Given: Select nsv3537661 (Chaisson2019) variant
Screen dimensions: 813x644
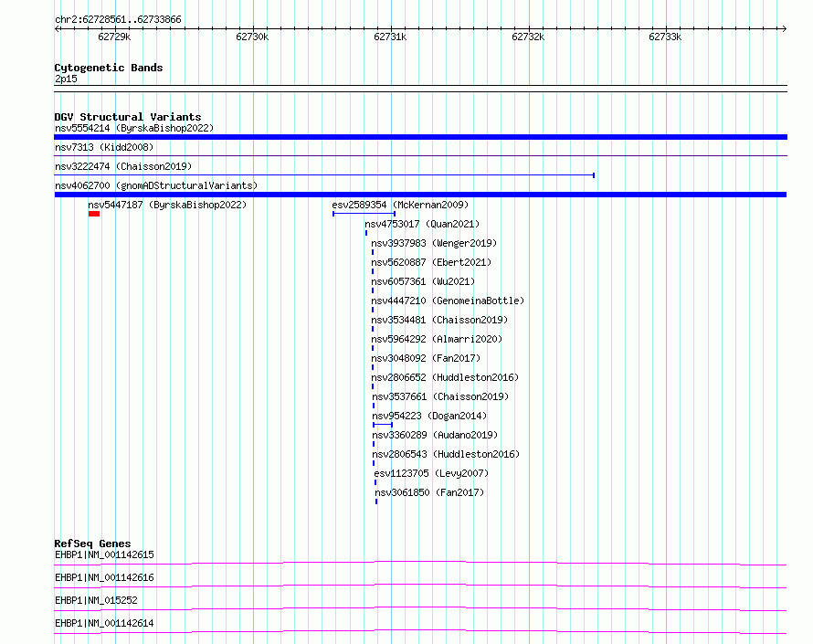Looking at the screenshot, I should coord(440,396).
